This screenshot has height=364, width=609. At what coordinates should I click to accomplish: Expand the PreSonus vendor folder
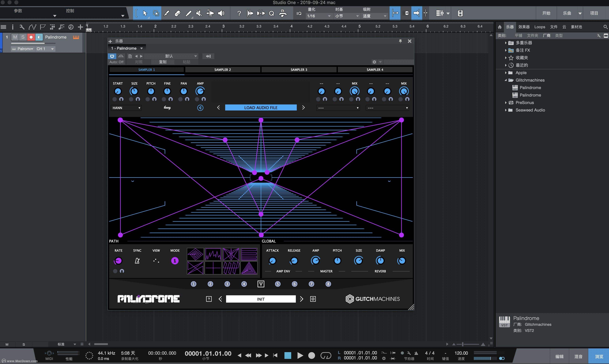506,102
